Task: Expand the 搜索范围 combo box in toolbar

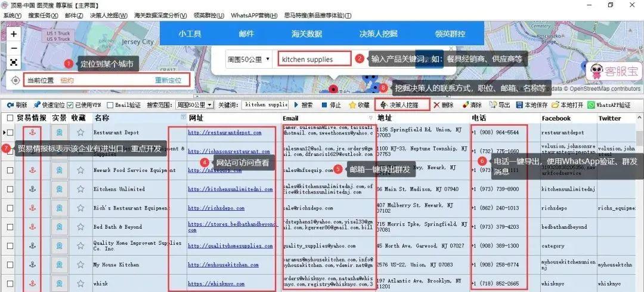Action: click(210, 105)
